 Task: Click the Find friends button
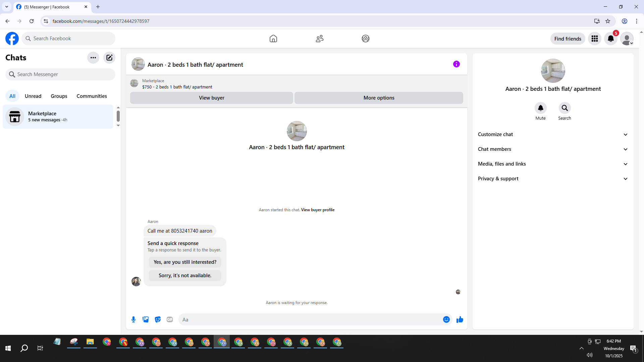coord(568,39)
